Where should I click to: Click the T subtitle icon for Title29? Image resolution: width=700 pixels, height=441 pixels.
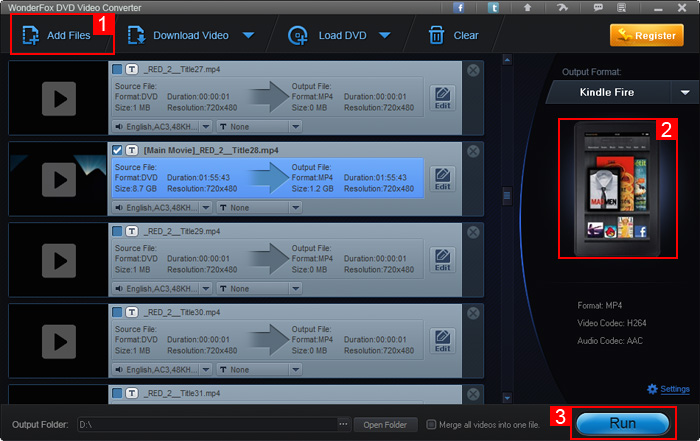click(x=132, y=231)
